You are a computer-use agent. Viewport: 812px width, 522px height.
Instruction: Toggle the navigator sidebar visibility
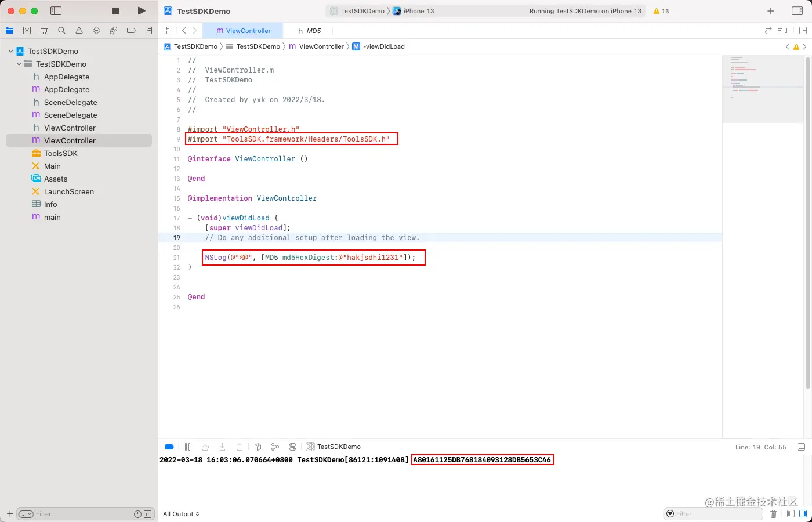pyautogui.click(x=56, y=11)
